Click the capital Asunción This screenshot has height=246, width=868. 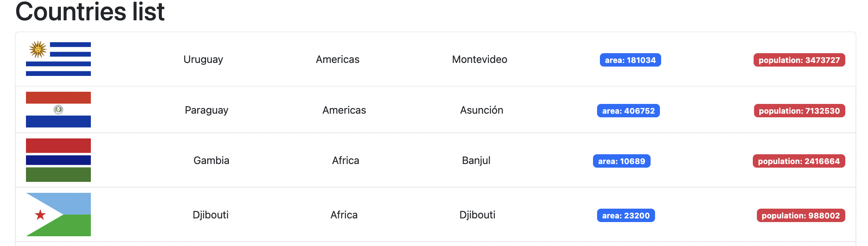pos(481,110)
